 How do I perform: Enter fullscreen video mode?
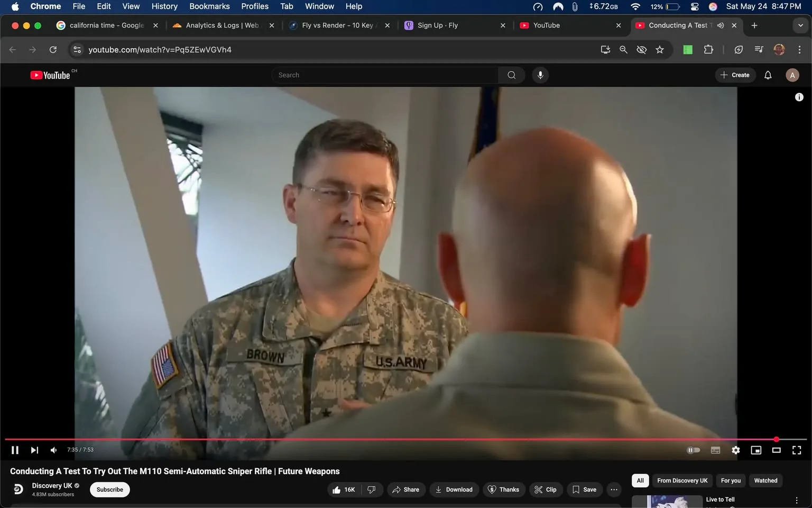pos(796,450)
